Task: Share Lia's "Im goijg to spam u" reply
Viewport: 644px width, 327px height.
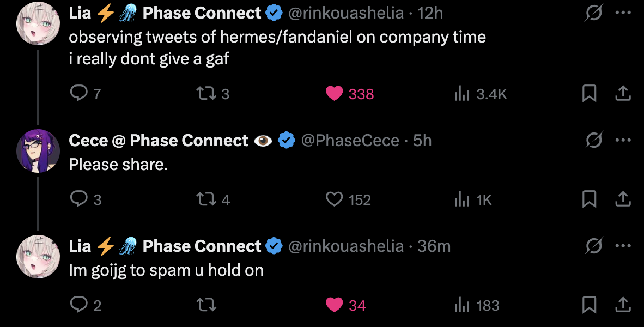Action: [x=622, y=305]
